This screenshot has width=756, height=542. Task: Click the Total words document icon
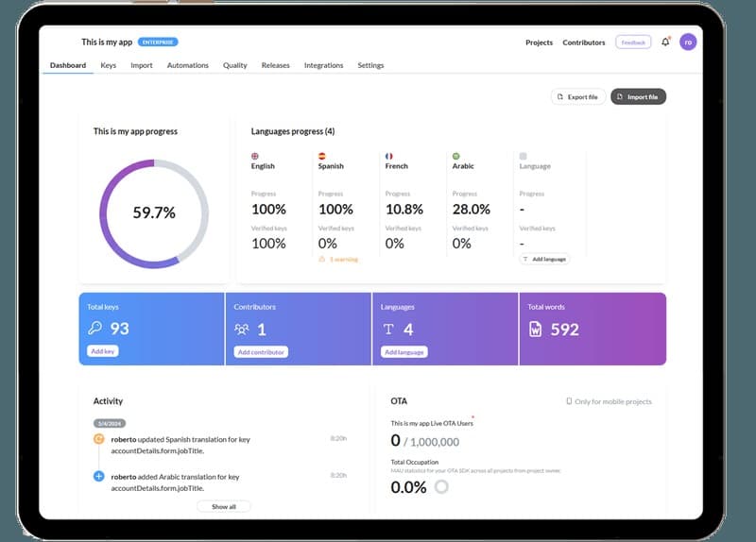click(x=535, y=329)
